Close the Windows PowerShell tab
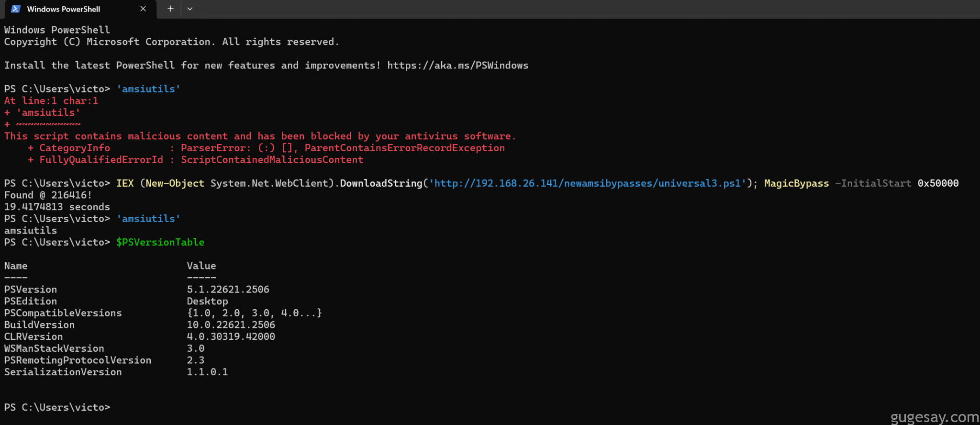Screen dimensions: 980x425 143,9
